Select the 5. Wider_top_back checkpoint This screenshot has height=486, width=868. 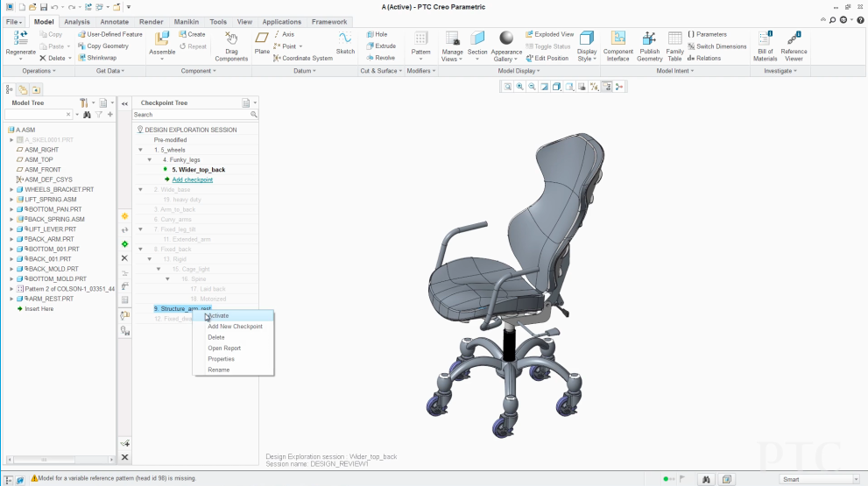[198, 170]
